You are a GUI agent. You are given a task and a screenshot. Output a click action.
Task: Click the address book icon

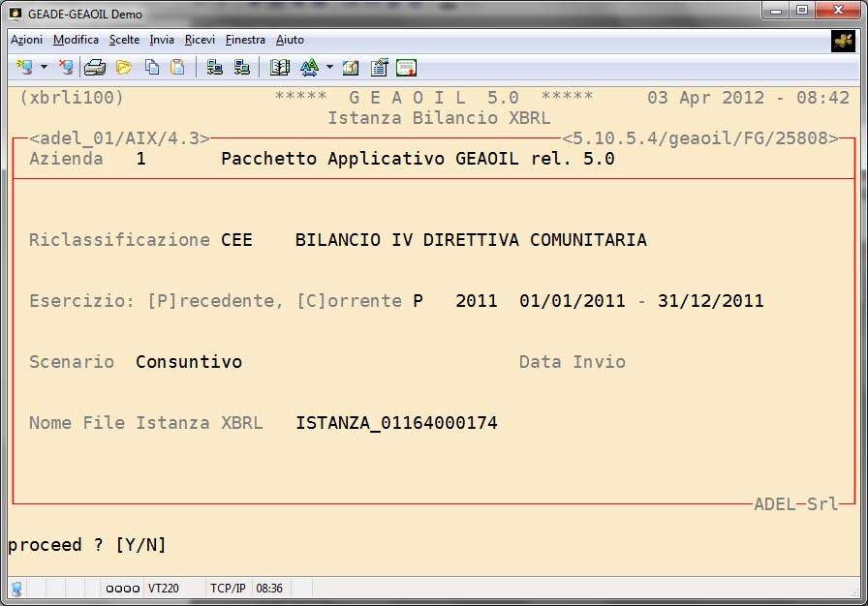pyautogui.click(x=280, y=68)
